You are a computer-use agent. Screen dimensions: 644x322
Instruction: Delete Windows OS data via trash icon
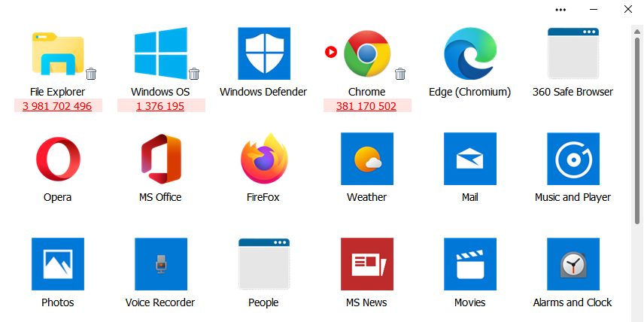pyautogui.click(x=194, y=74)
